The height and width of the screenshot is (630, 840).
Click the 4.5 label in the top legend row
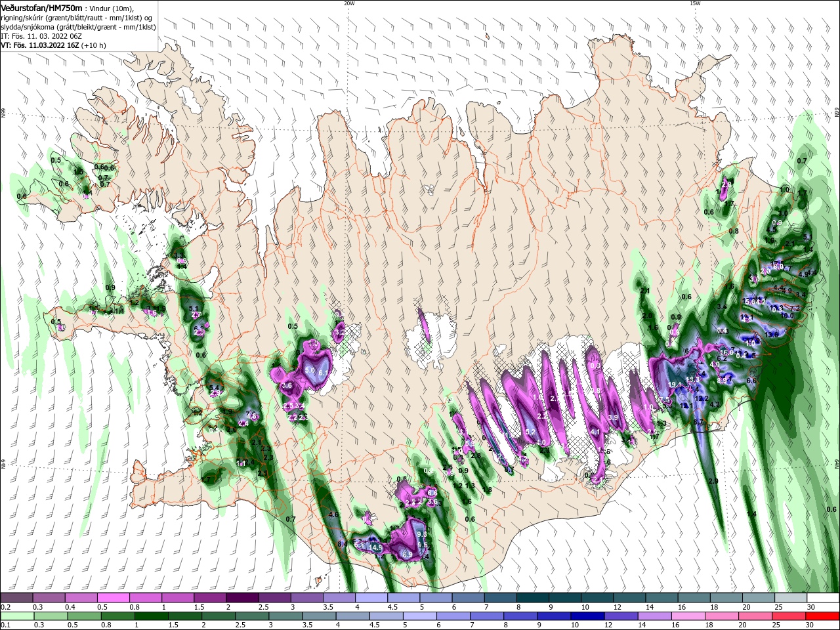[x=392, y=607]
